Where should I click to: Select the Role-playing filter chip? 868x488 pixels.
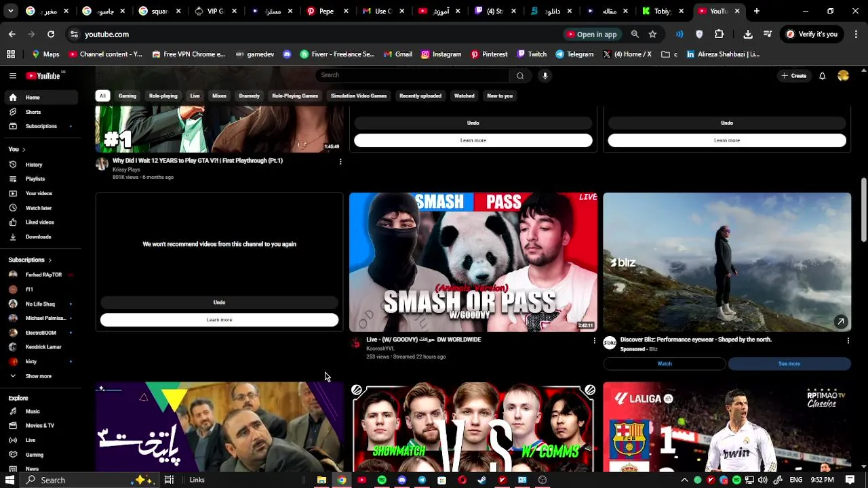[163, 96]
